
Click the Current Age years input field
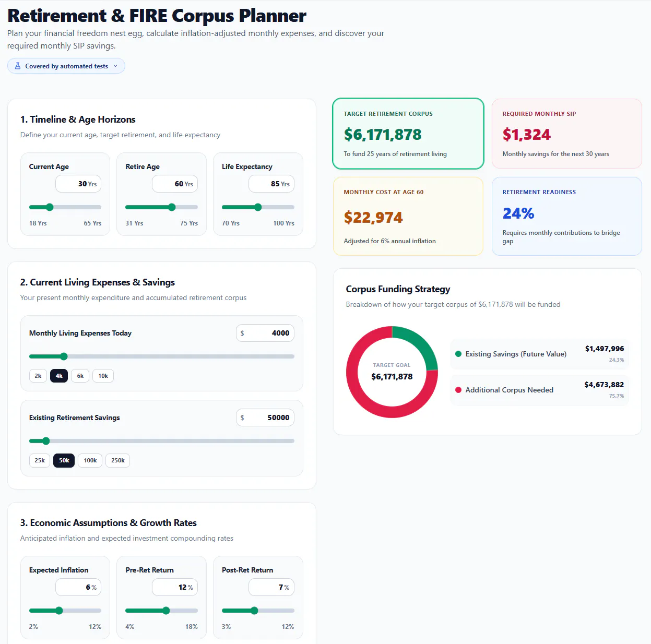tap(78, 184)
